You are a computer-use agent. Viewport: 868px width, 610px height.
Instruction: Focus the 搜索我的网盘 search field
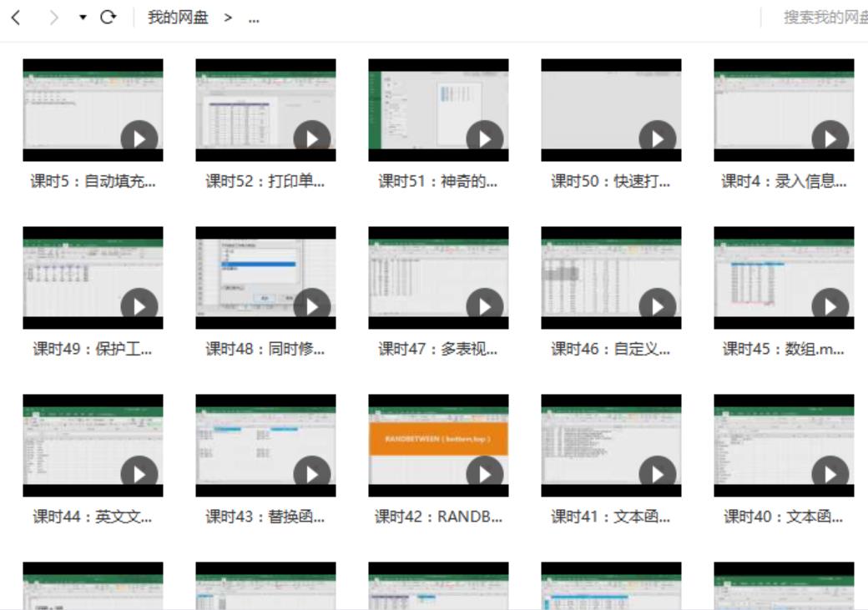[825, 18]
